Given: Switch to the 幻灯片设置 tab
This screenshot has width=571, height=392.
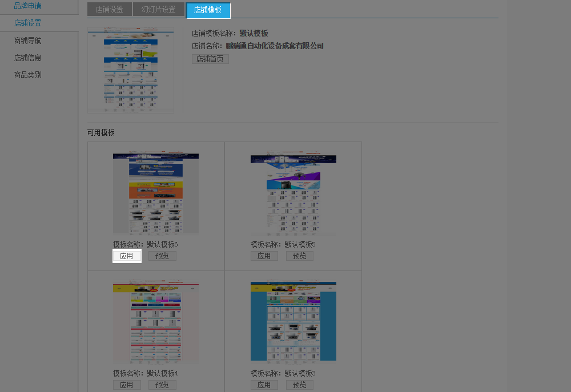Looking at the screenshot, I should (x=158, y=10).
